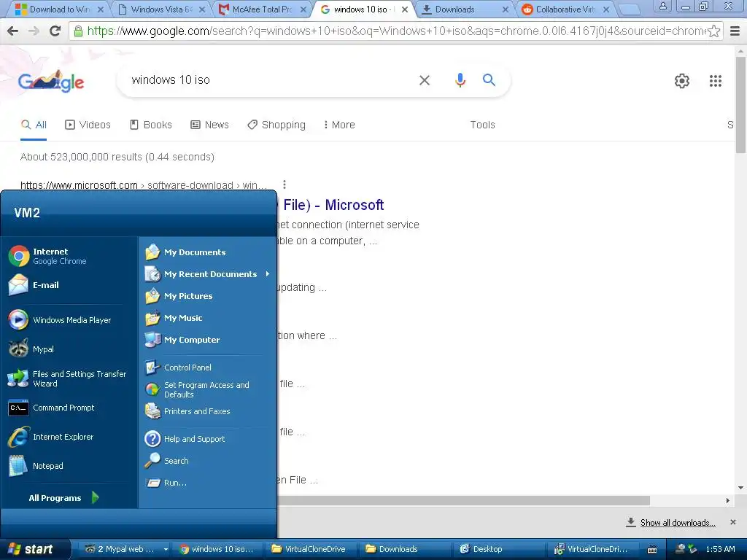Expand My Recent Documents submenu

click(207, 274)
